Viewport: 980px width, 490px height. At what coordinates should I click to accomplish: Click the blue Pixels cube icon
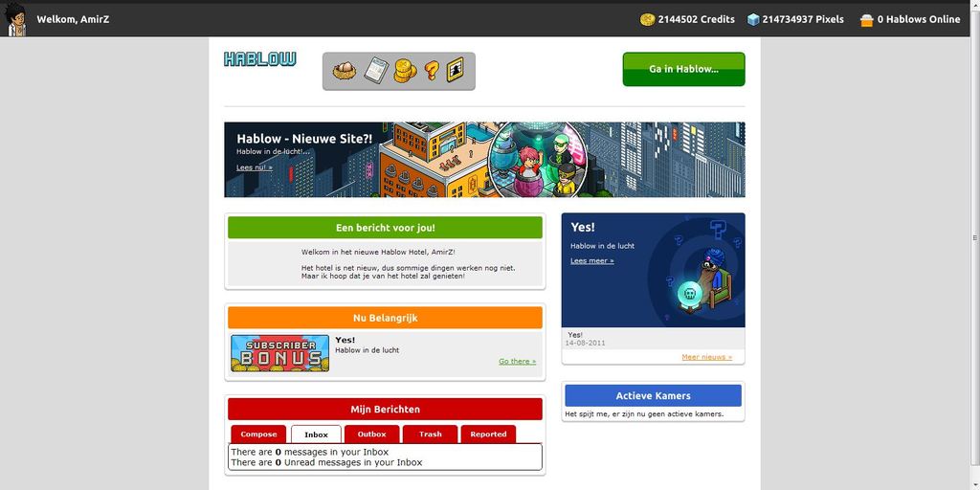point(753,19)
